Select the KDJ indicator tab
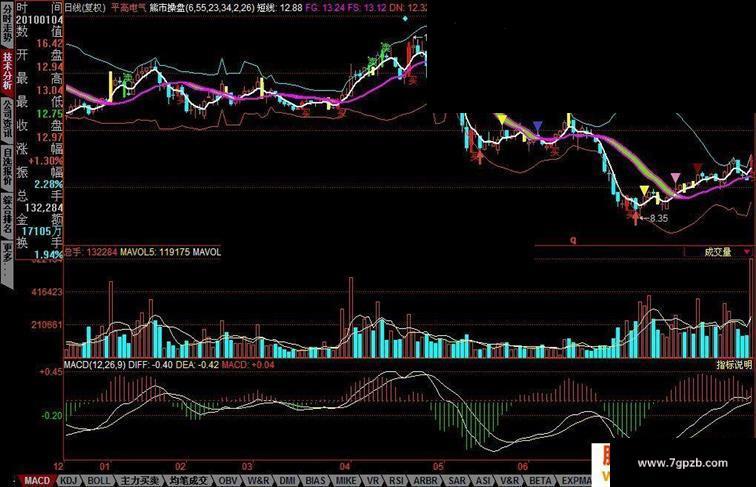This screenshot has height=487, width=756. (69, 481)
